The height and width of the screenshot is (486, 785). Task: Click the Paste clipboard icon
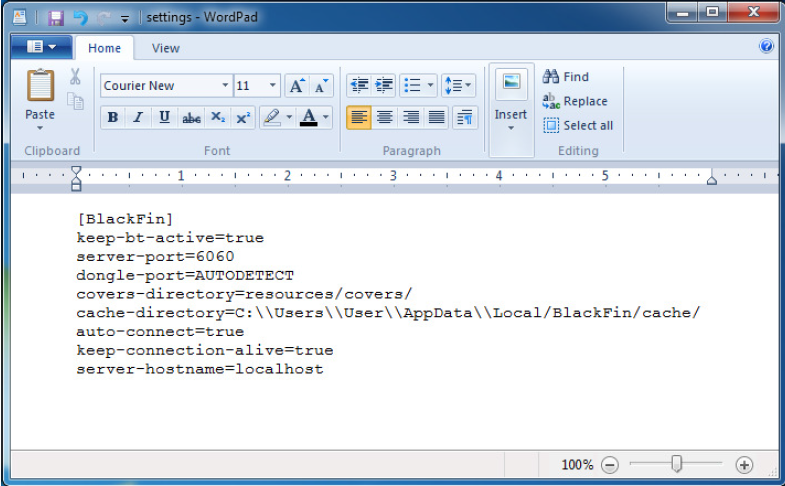(40, 86)
